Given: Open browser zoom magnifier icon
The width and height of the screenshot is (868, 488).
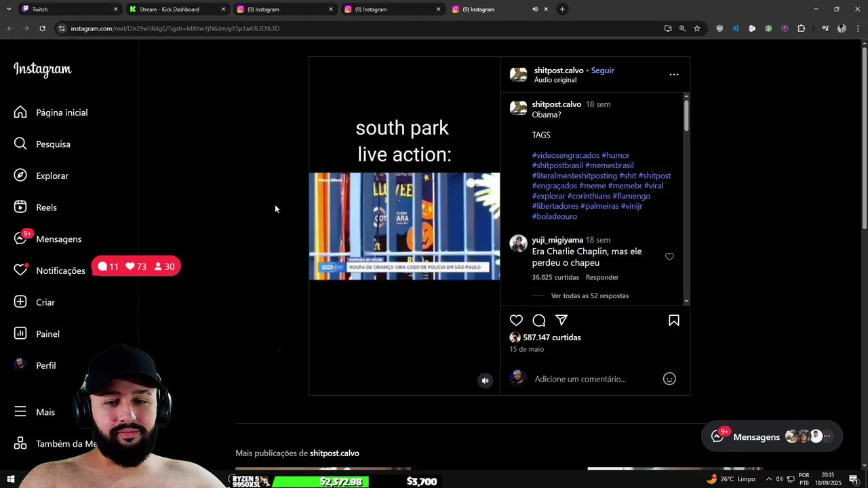Looking at the screenshot, I should (682, 28).
